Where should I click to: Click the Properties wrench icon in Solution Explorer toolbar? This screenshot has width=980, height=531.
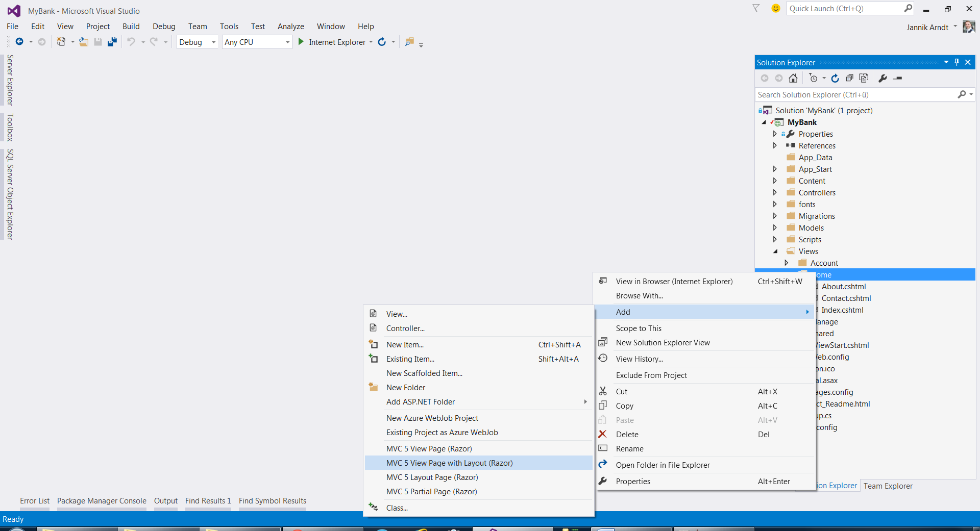pos(883,78)
